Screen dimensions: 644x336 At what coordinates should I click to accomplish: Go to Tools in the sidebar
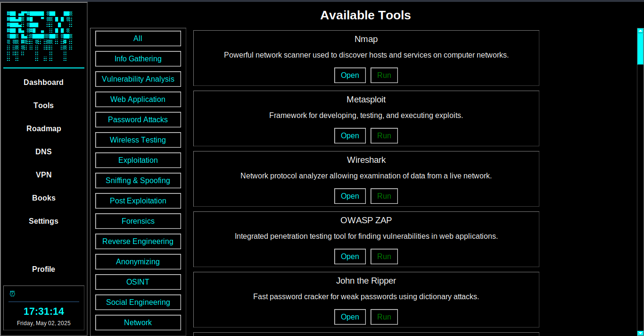point(43,105)
